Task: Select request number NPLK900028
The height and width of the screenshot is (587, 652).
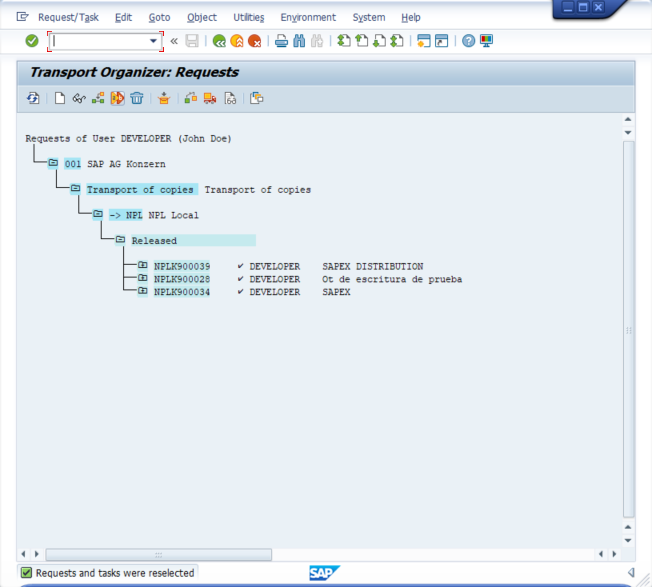Action: click(182, 279)
